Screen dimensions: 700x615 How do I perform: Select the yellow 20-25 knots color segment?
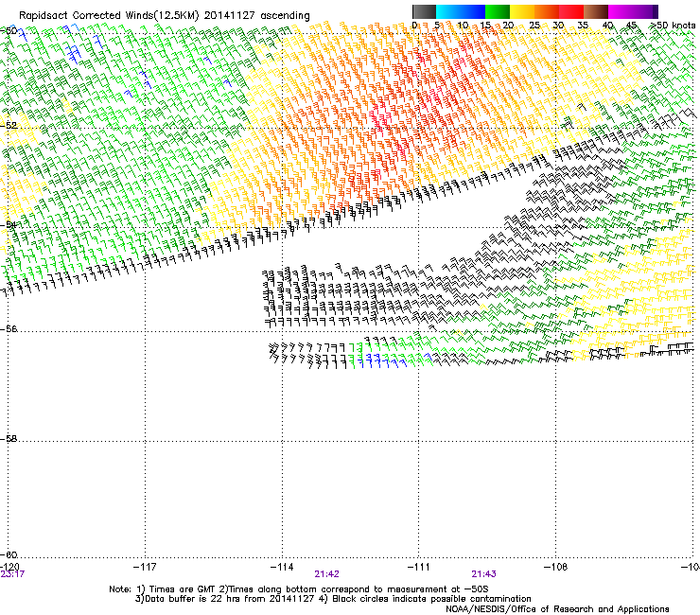(522, 11)
